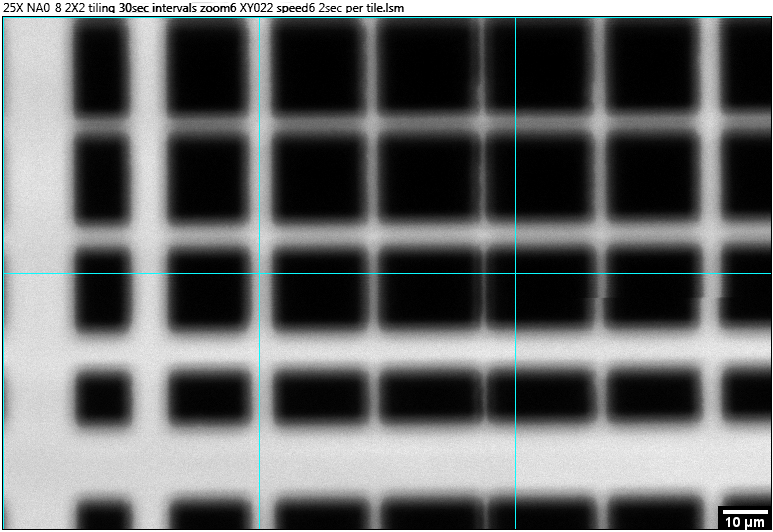Click the left crossing of tile seam lines
This screenshot has height=532, width=773.
pos(260,273)
